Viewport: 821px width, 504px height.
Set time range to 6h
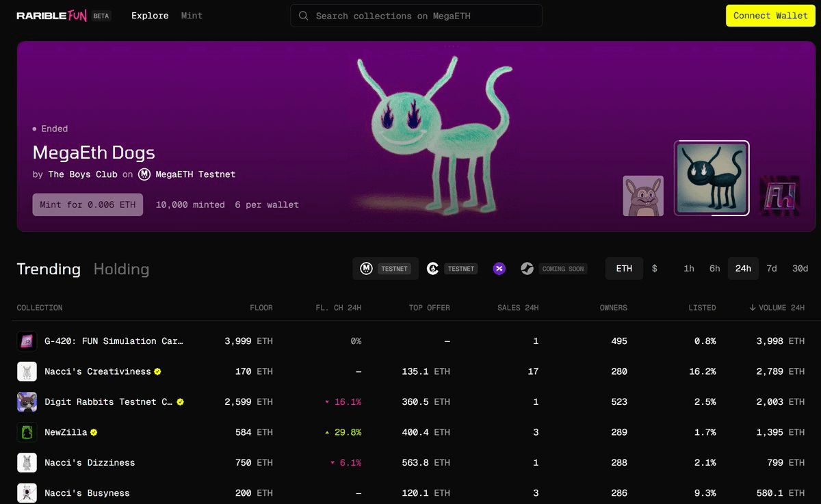coord(714,269)
